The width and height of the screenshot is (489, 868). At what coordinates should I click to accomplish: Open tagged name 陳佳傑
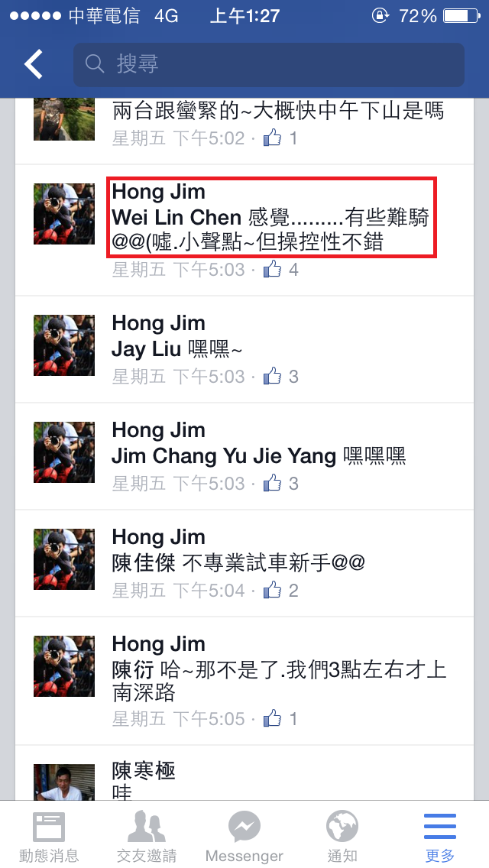144,563
